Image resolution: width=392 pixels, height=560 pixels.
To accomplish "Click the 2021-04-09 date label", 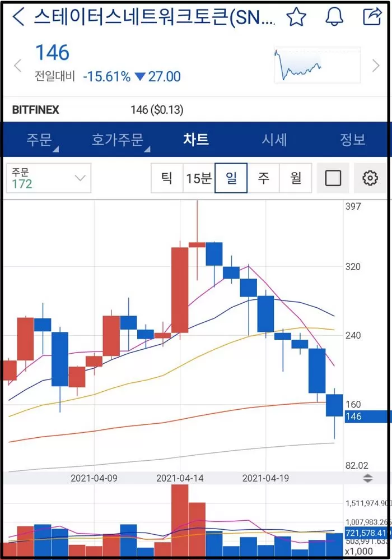I will [94, 478].
